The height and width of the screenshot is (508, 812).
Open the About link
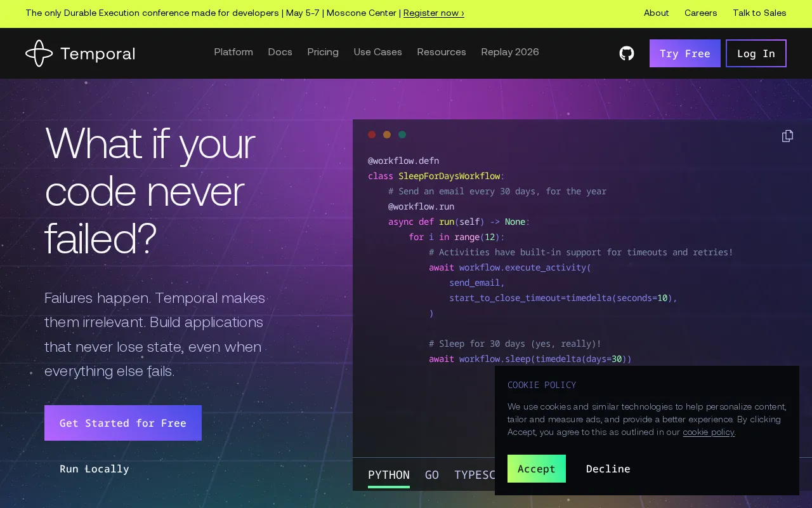(657, 13)
